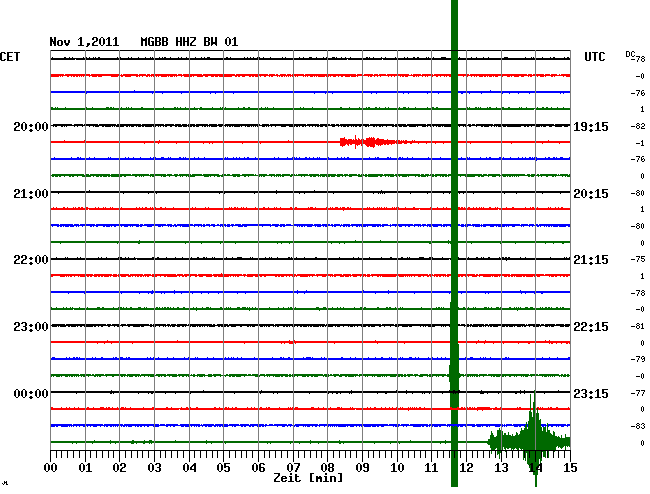
Task: Click minute tick label '04' on time axis
Action: [x=189, y=468]
